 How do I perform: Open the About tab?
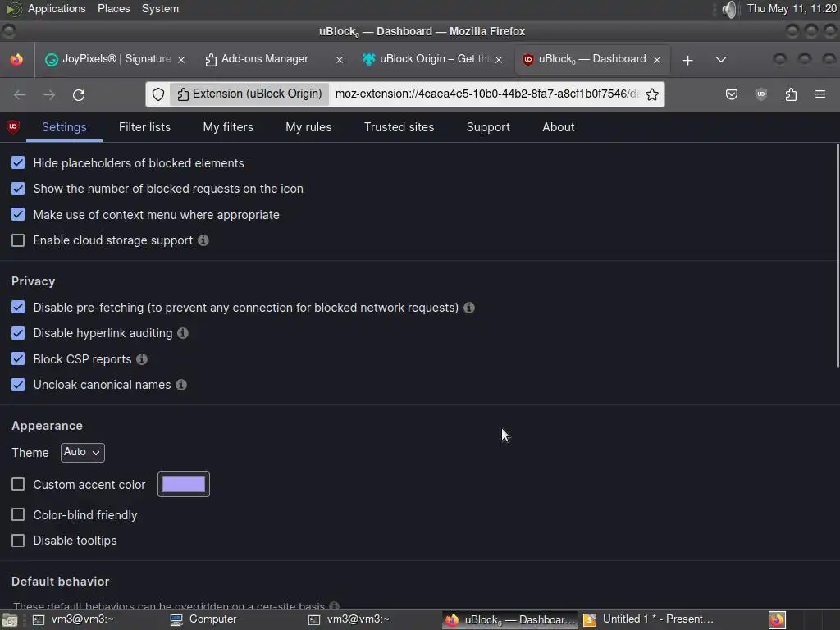click(558, 127)
